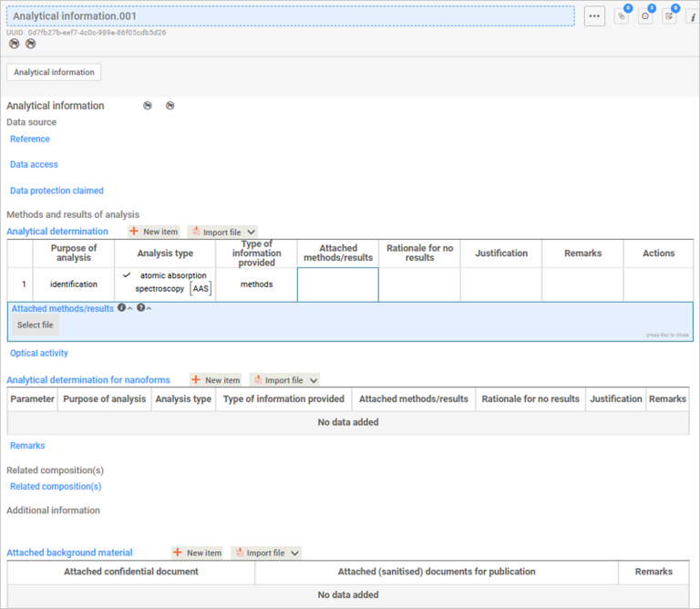Screen dimensions: 700x609
Task: Click the Remarks column header in nanoforms table
Action: point(667,399)
